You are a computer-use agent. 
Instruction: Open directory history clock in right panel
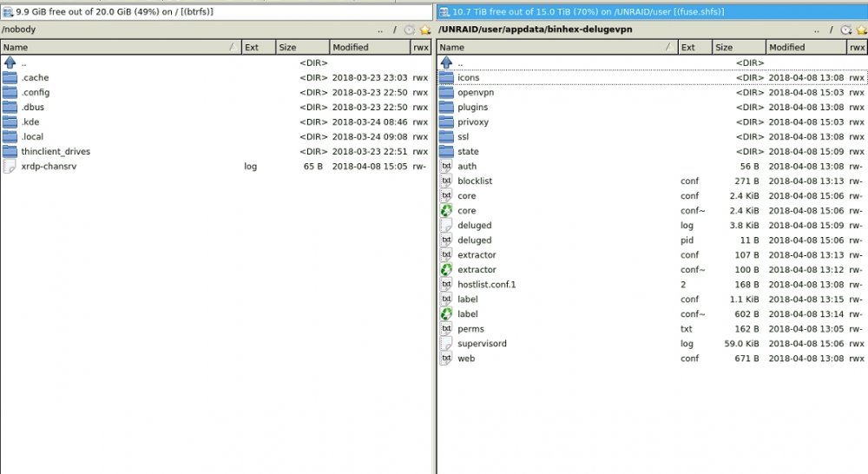(x=846, y=30)
